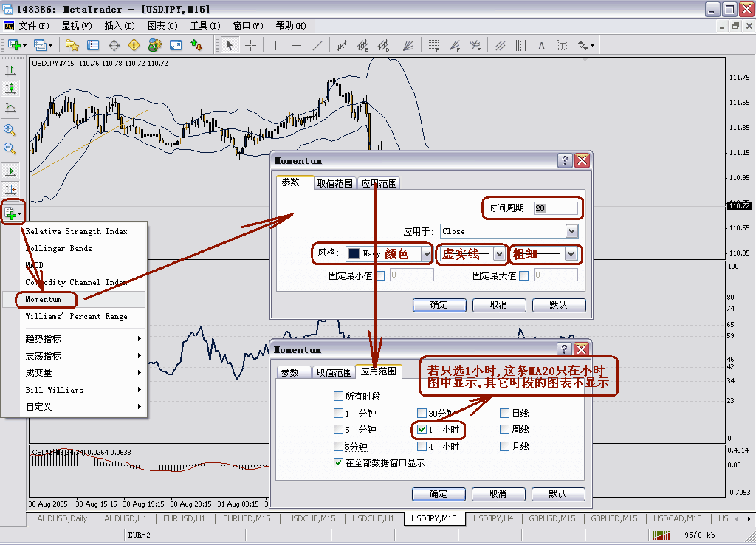
Task: Toggle the full screen toolbar icon
Action: [176, 45]
